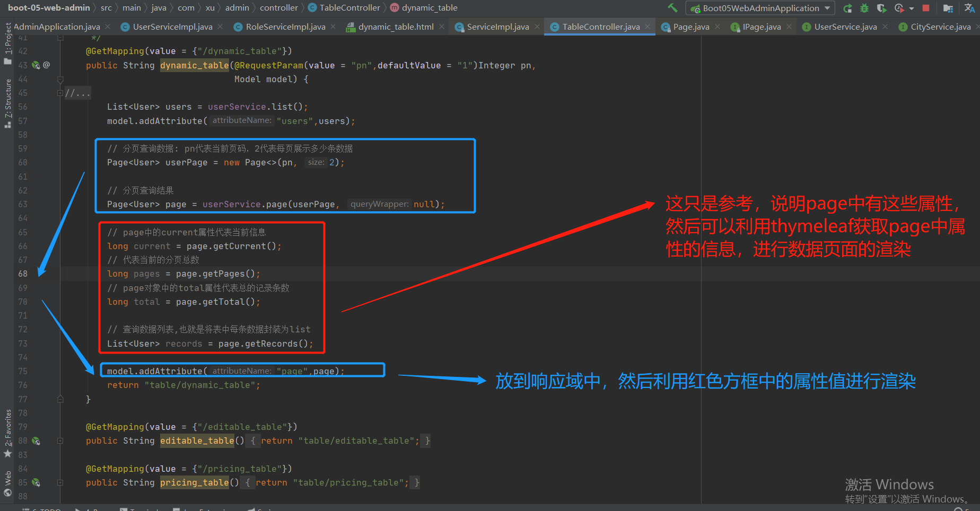This screenshot has height=511, width=980.
Task: Click the src breadcrumb segment
Action: [106, 8]
